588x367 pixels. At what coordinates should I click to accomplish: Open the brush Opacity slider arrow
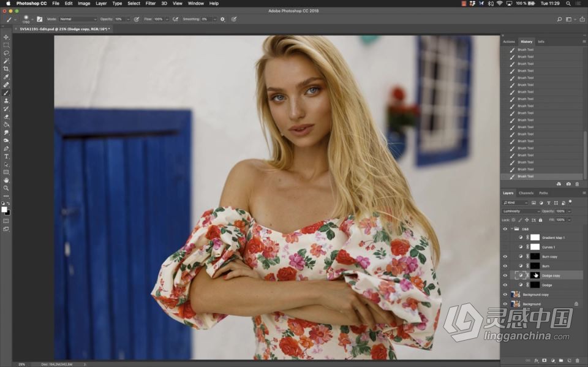pos(128,19)
